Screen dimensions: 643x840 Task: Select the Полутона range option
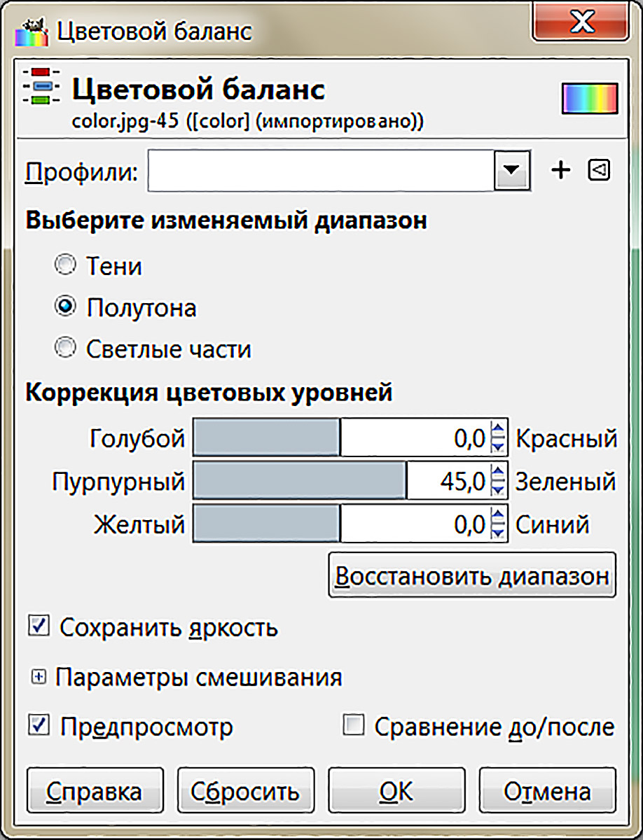pos(66,307)
